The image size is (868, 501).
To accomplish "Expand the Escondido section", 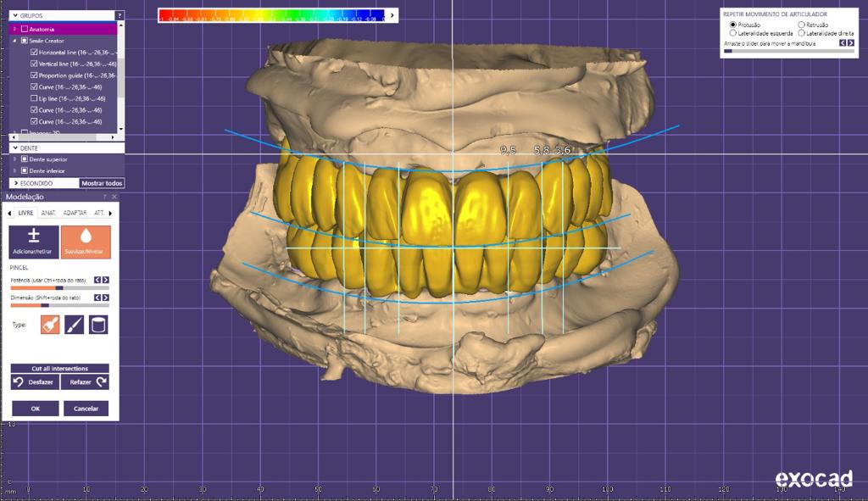I will (x=14, y=183).
